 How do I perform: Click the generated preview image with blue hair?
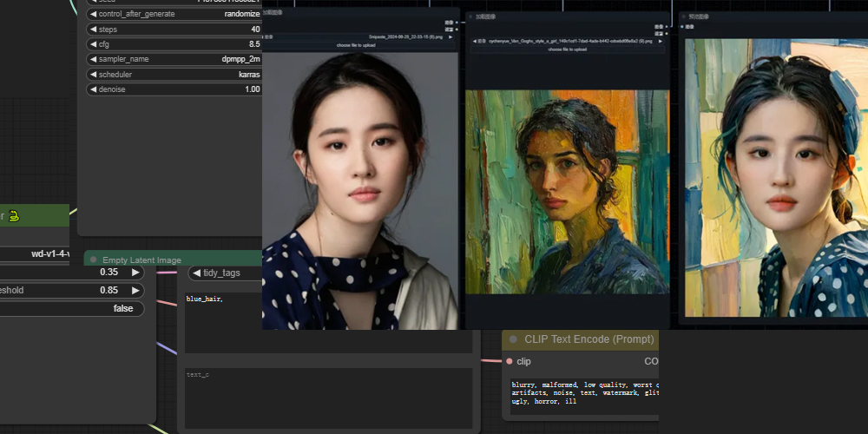coord(776,178)
